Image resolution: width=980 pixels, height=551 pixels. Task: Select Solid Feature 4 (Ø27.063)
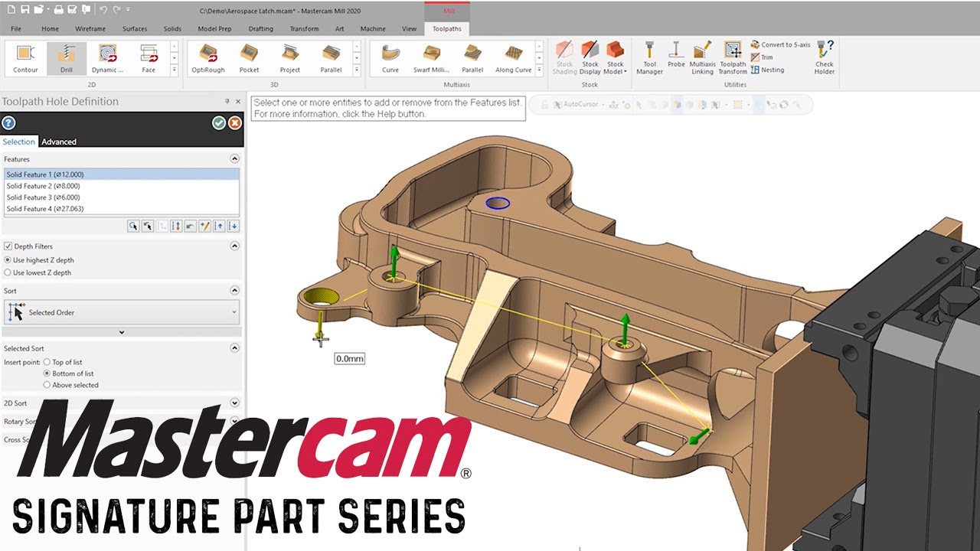pyautogui.click(x=122, y=209)
